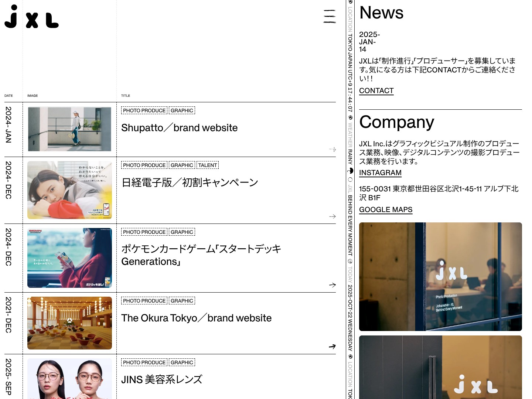The height and width of the screenshot is (399, 532).
Task: Open the hamburger menu icon
Action: (x=330, y=17)
